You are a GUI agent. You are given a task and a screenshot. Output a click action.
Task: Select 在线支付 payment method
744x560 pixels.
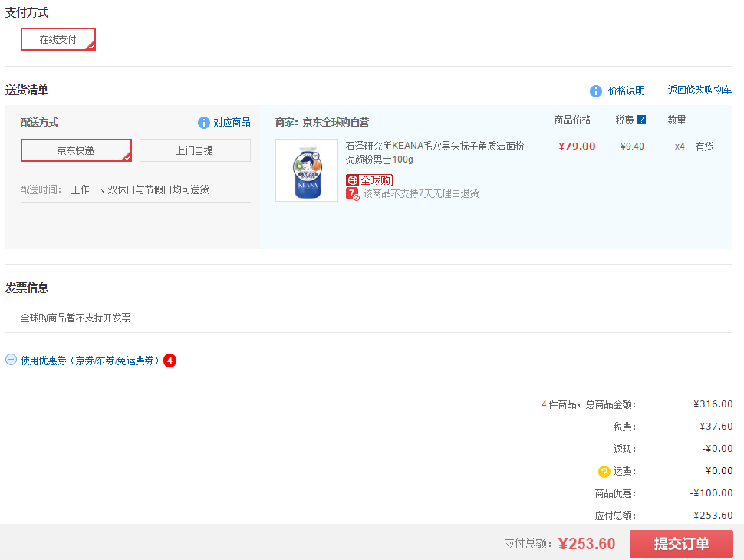point(58,39)
